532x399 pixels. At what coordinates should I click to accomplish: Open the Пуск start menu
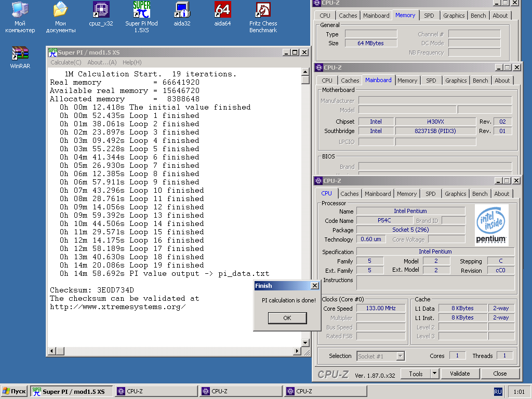14,391
